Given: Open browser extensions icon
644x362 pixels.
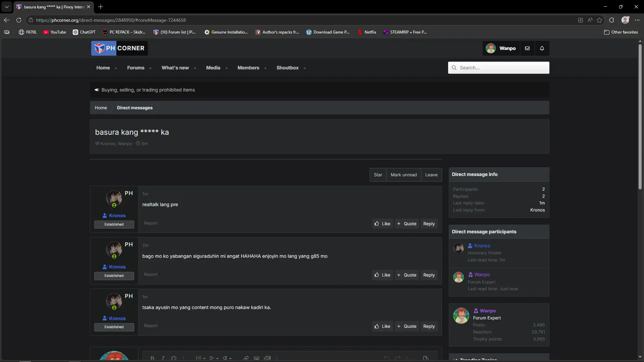Looking at the screenshot, I should pos(611,20).
